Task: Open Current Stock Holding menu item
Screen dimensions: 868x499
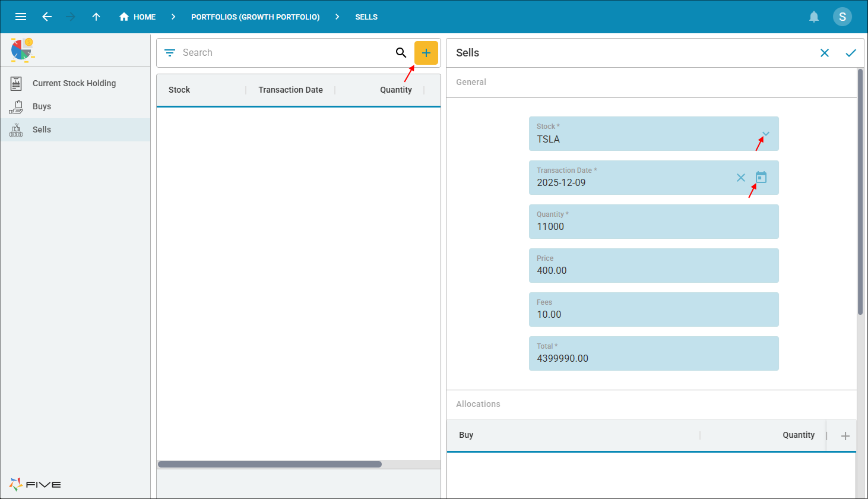Action: tap(74, 83)
